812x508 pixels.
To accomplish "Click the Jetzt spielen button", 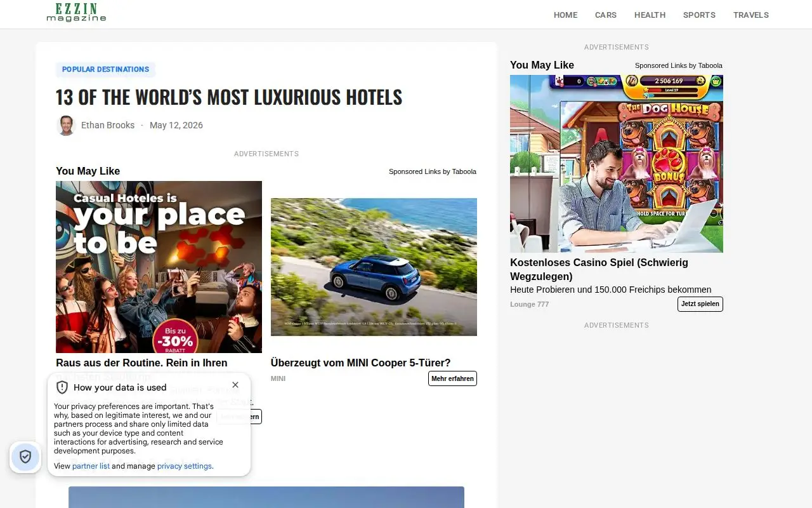I will [x=700, y=304].
